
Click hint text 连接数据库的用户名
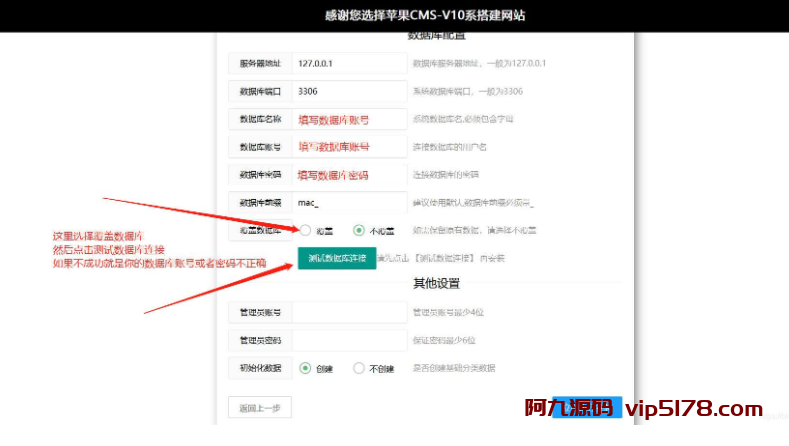click(450, 147)
